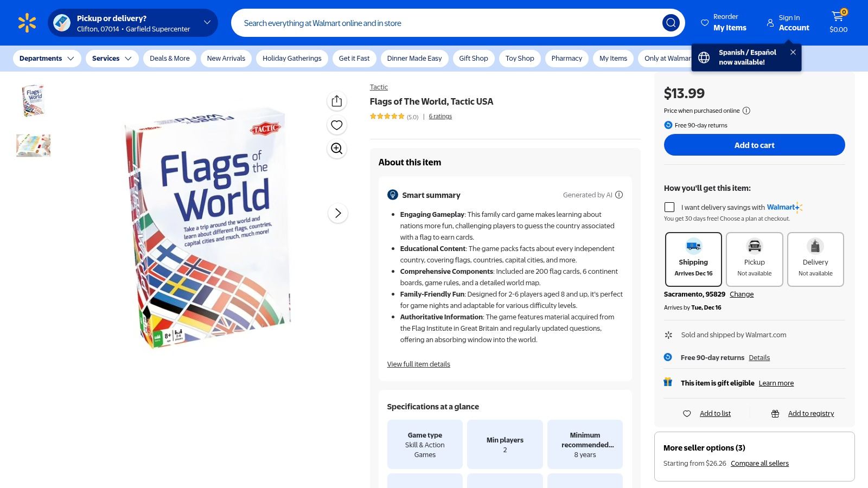This screenshot has width=868, height=488.
Task: Expand the Departments dropdown
Action: (47, 58)
